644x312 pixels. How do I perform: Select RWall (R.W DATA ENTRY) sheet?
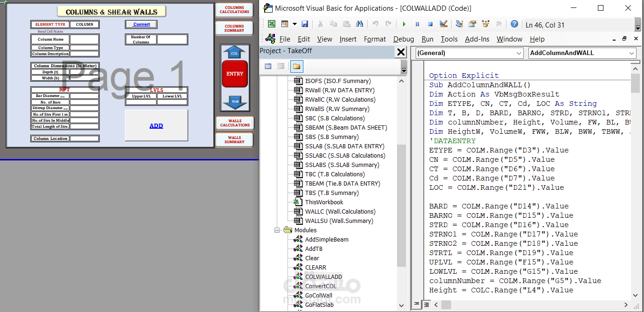point(340,90)
